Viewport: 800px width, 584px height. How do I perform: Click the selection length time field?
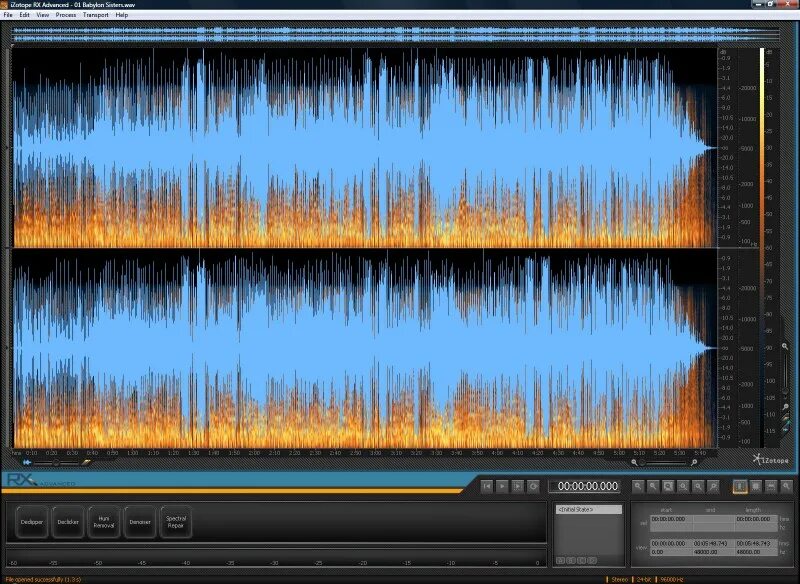coord(756,519)
